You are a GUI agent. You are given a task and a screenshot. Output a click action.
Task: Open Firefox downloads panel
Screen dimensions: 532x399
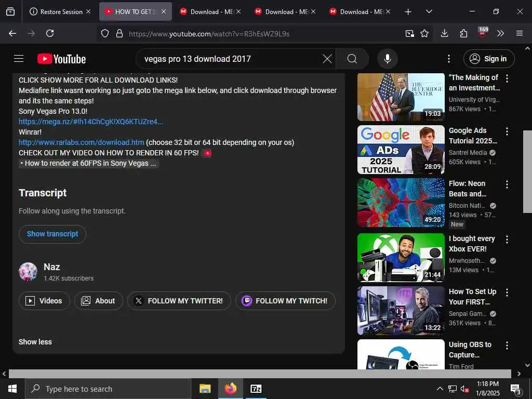tap(445, 33)
